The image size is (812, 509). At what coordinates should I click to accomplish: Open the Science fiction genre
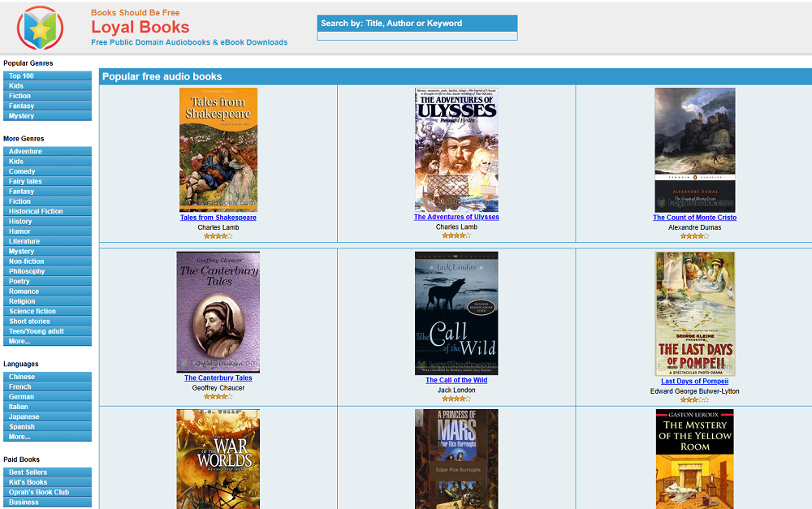click(47, 311)
